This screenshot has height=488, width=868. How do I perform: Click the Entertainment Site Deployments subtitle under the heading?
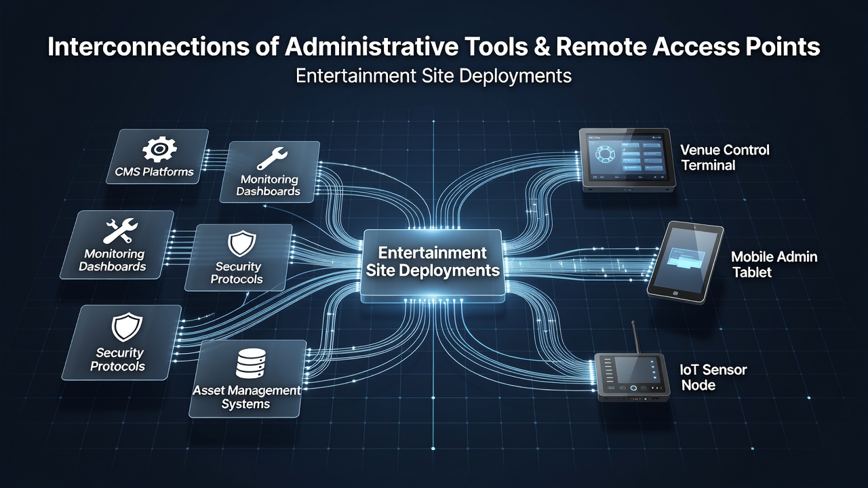(x=434, y=75)
